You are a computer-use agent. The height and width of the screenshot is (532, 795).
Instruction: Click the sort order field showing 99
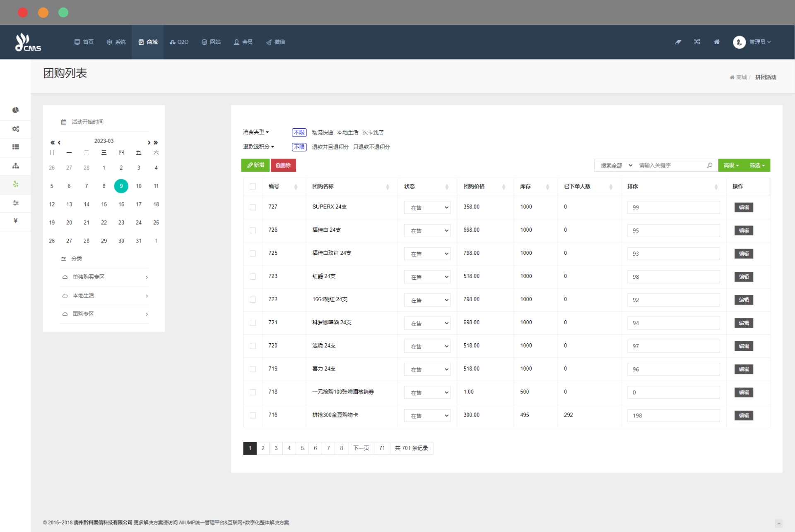(673, 208)
